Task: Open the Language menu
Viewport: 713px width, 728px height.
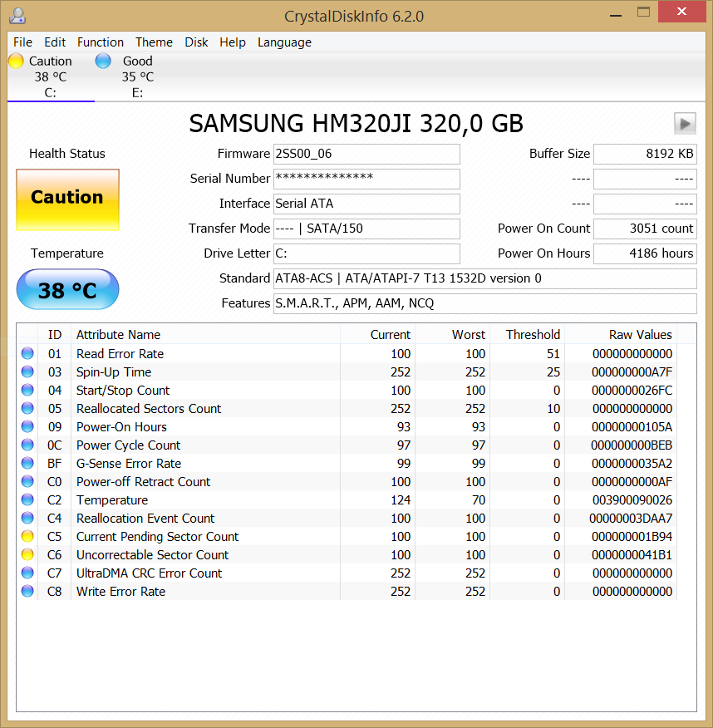Action: (284, 42)
